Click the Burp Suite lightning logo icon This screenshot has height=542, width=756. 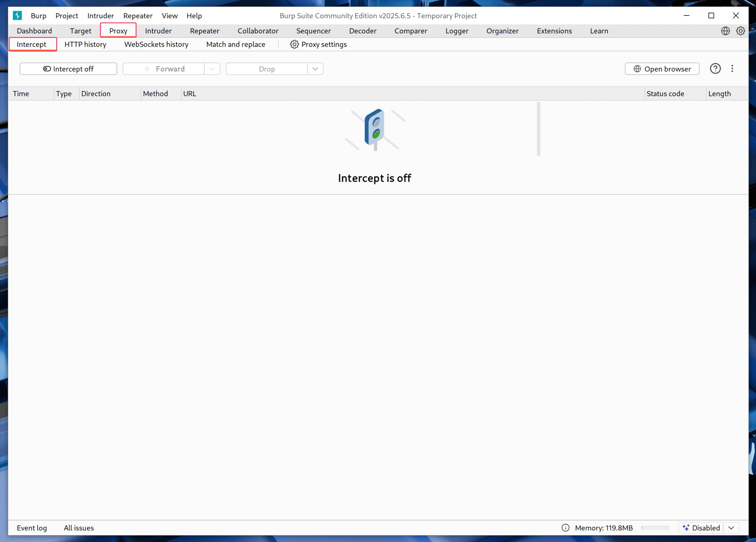coord(17,15)
